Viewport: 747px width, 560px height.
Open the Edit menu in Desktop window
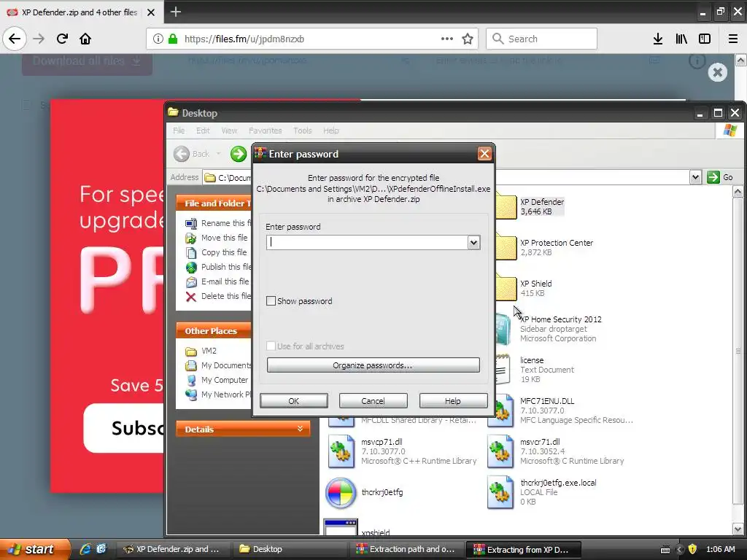pos(203,131)
